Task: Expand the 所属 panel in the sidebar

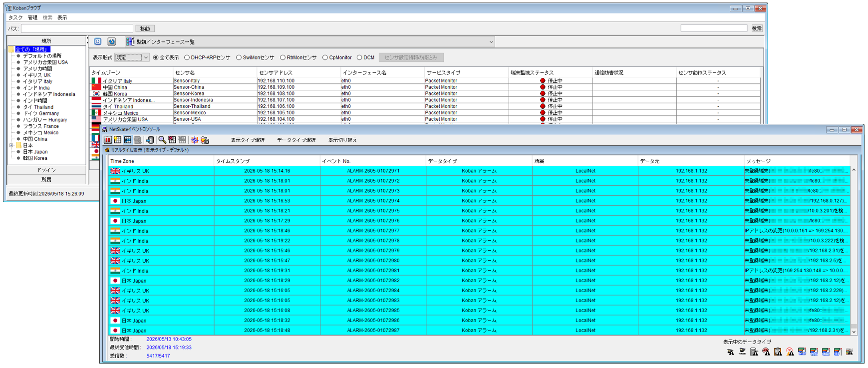Action: [x=46, y=179]
